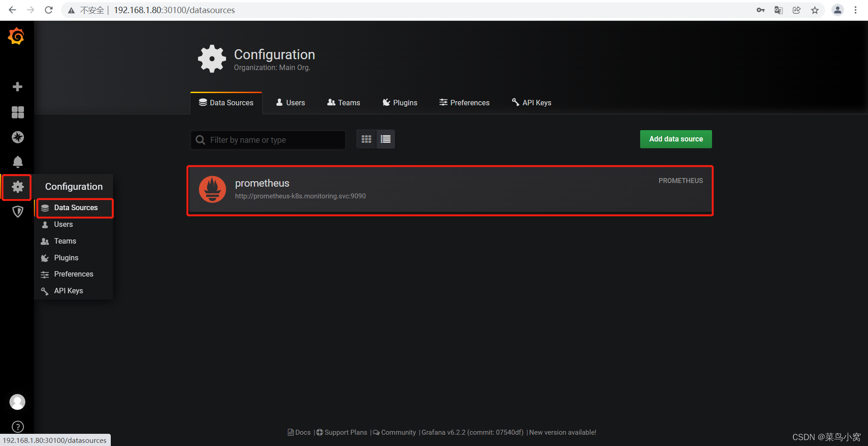Open the browser profile icon
The width and height of the screenshot is (868, 446).
[x=837, y=10]
